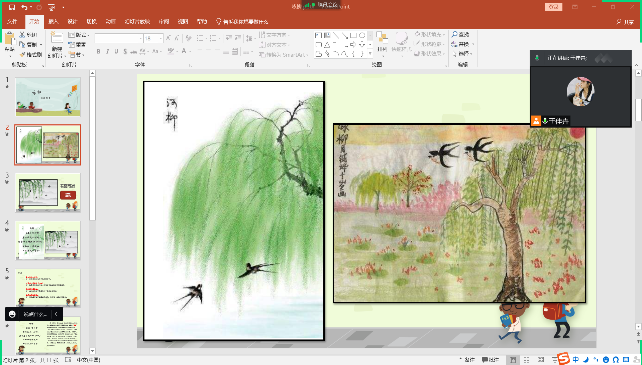Screen dimensions: 642x365
Task: Click the Cut scissors icon
Action: [x=22, y=35]
